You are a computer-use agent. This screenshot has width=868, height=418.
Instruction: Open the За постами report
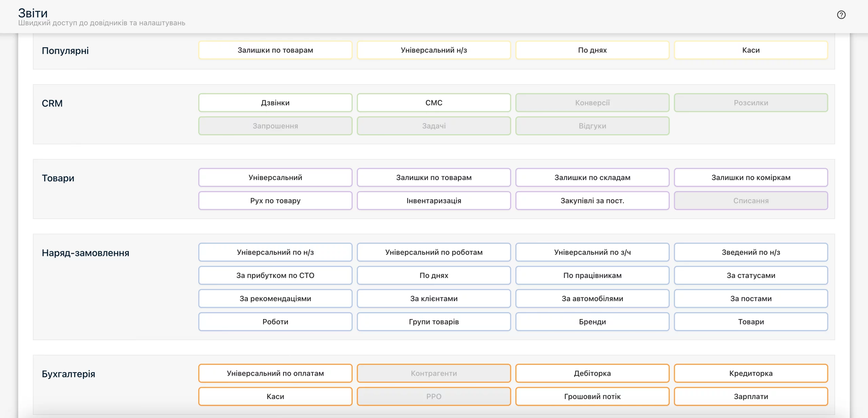tap(751, 299)
